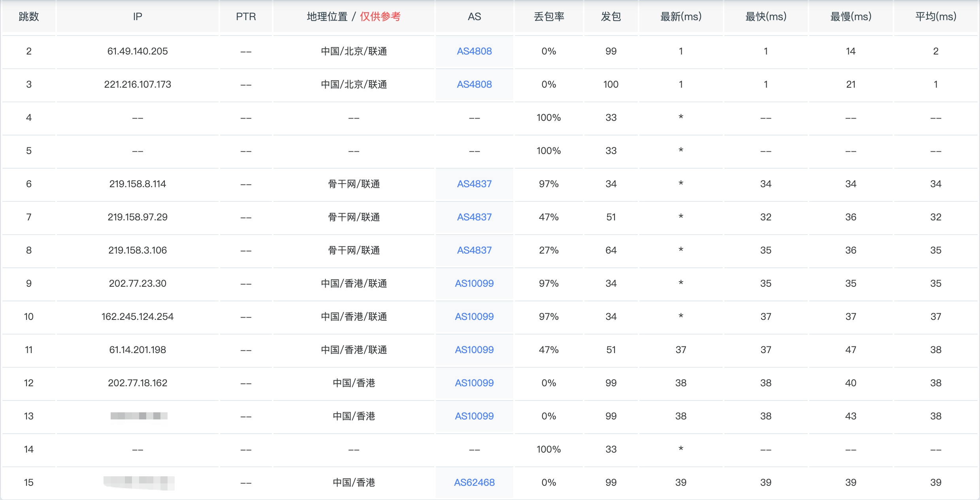
Task: Click AS4808 link in hop 2 row
Action: (x=474, y=51)
